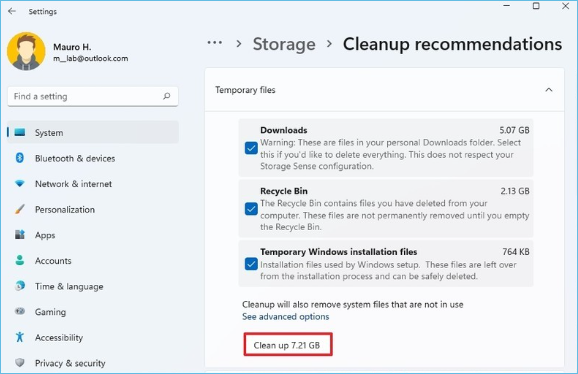Screen dimensions: 578x374
Task: Click the Downloads 5.07 GB size value
Action: pos(514,130)
